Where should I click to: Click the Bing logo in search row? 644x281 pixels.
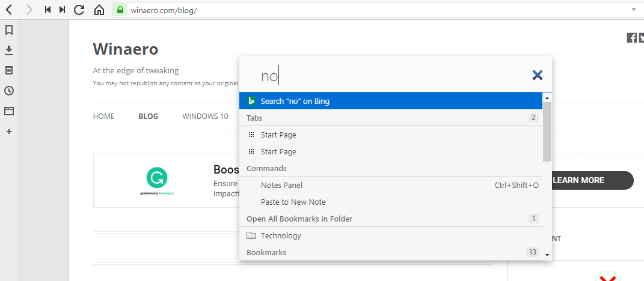coord(251,101)
